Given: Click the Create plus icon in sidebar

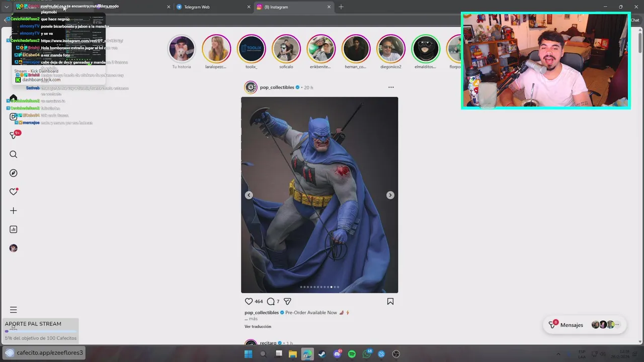Looking at the screenshot, I should (14, 211).
